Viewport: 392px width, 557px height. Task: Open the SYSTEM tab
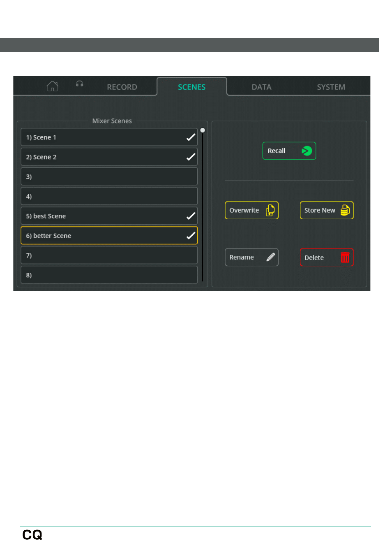331,87
